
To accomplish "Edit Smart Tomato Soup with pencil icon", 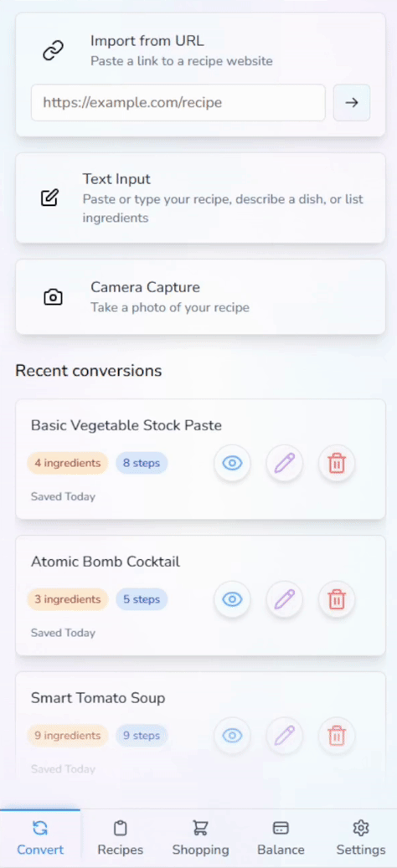I will click(285, 735).
